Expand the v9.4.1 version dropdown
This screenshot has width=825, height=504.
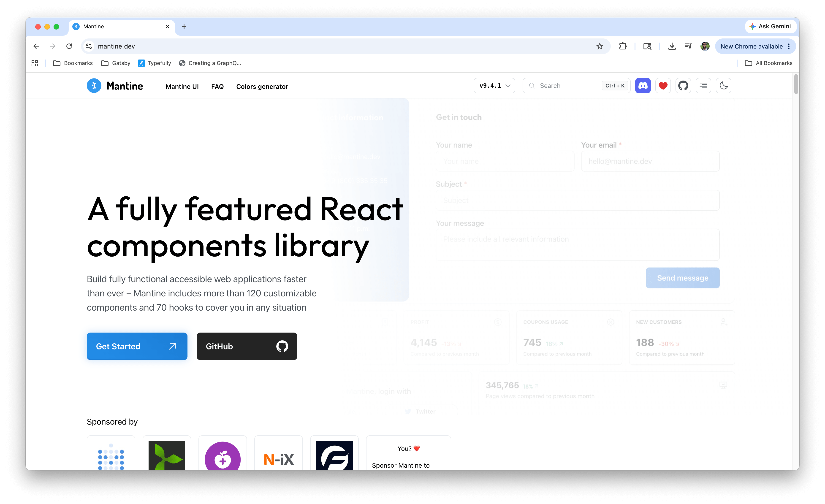pyautogui.click(x=494, y=86)
